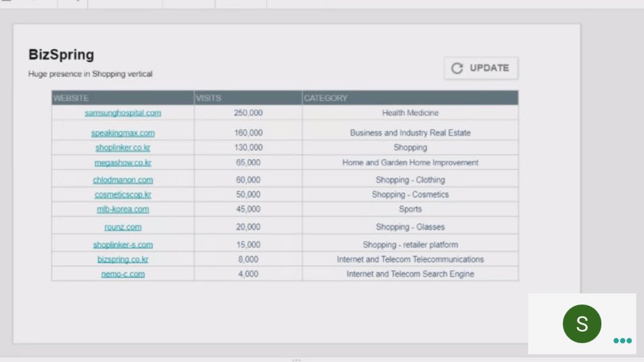Select the 250,000 visits cell
The image size is (644, 362).
point(248,113)
